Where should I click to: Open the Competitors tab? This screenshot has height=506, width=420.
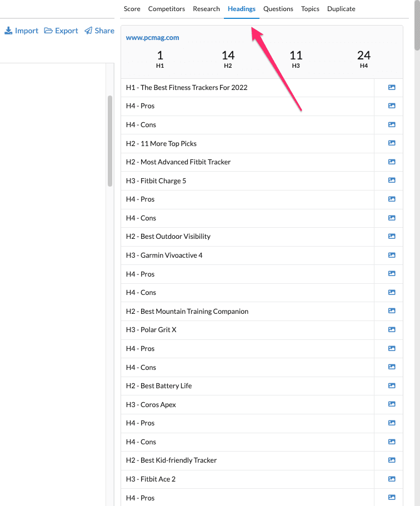(x=167, y=8)
